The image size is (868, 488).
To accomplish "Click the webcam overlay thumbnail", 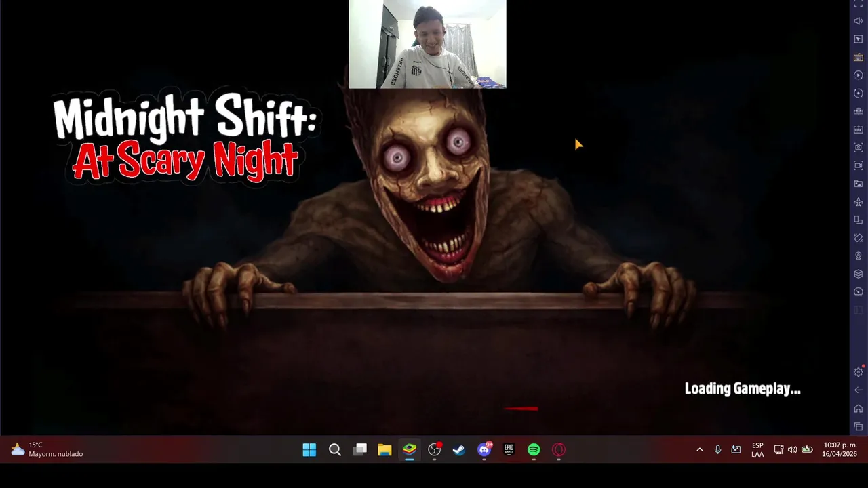I will tap(427, 44).
